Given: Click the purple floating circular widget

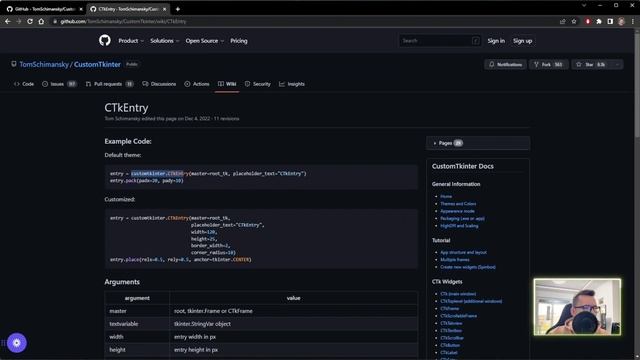Looking at the screenshot, I should click(16, 343).
